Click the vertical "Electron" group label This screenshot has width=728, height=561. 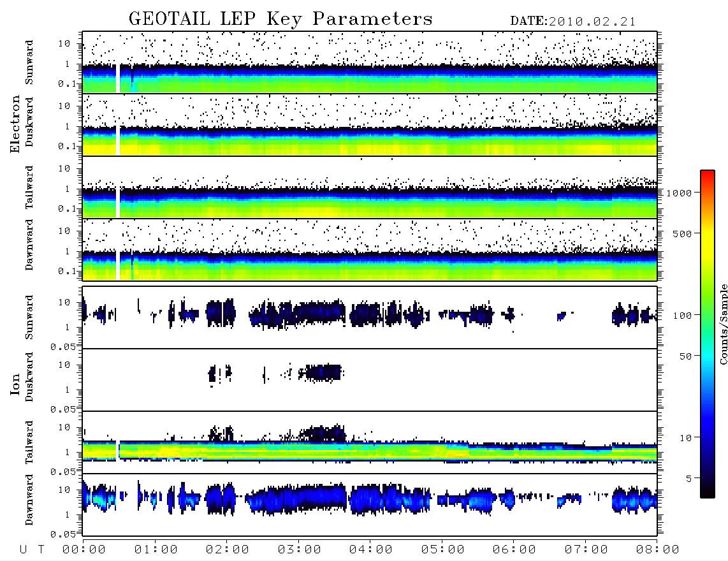click(x=15, y=124)
